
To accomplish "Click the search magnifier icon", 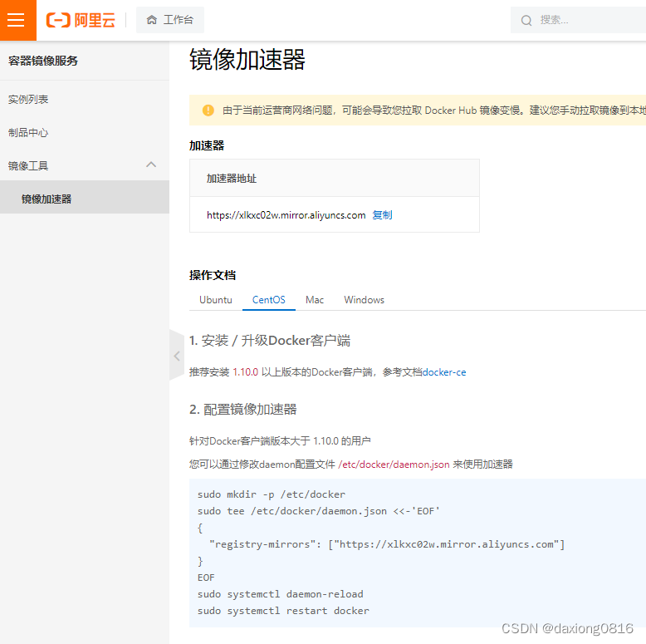I will click(x=526, y=20).
